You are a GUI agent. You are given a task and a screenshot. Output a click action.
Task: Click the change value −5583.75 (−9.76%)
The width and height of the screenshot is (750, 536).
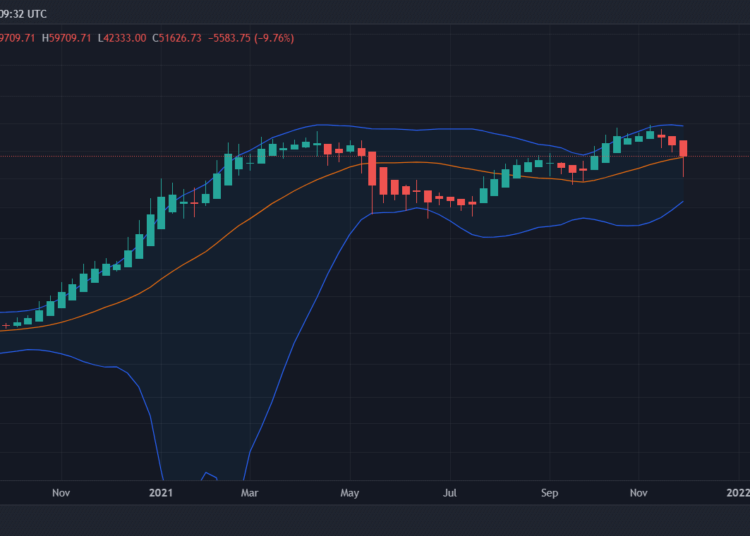(251, 38)
